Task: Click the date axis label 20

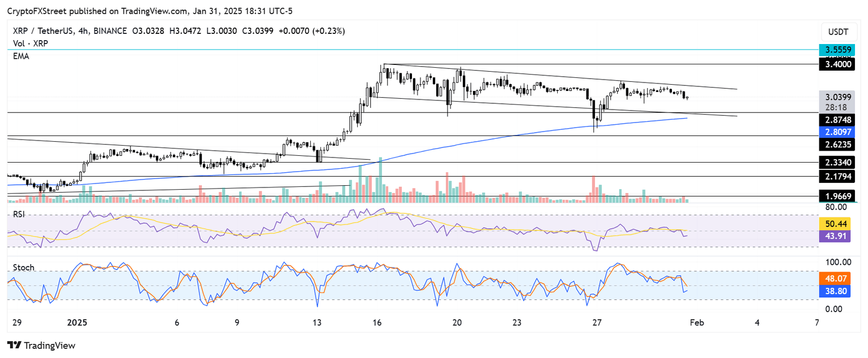Action: tap(458, 322)
